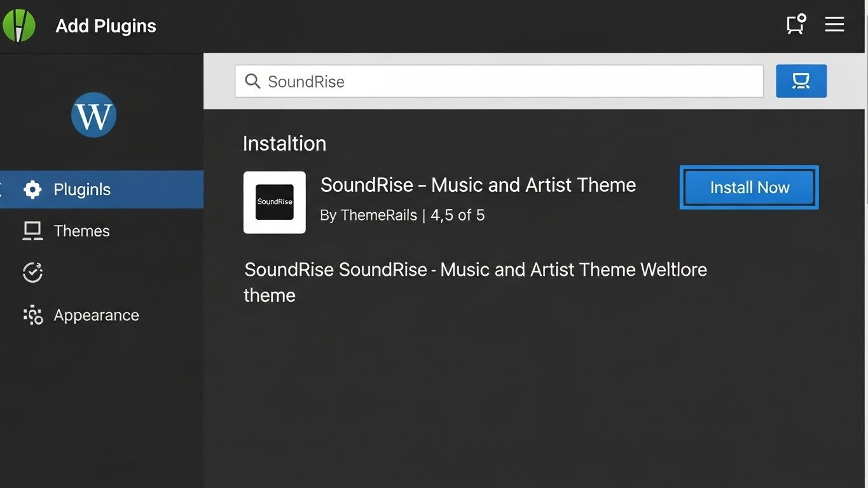Open the SoundRise – Music and Artist Theme title
This screenshot has height=488, width=868.
click(x=478, y=185)
